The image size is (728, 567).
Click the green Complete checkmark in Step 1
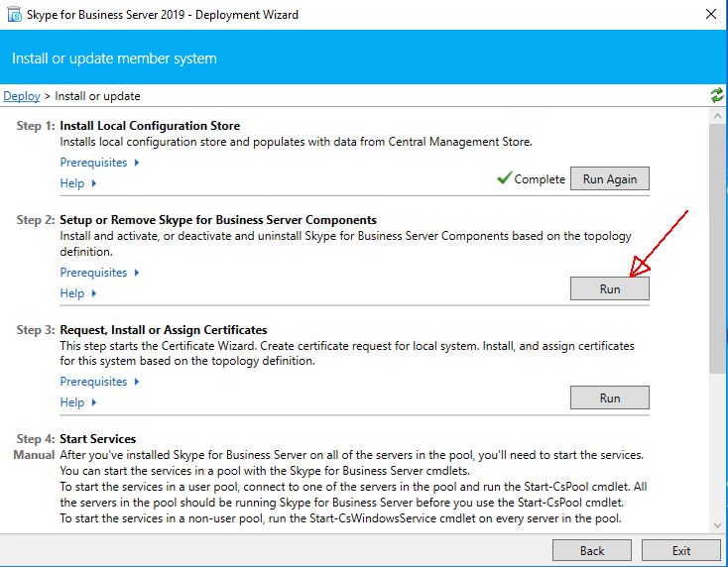coord(504,177)
